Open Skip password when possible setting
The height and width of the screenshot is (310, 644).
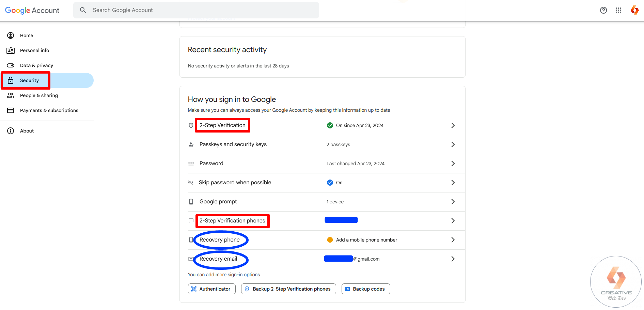click(x=235, y=183)
